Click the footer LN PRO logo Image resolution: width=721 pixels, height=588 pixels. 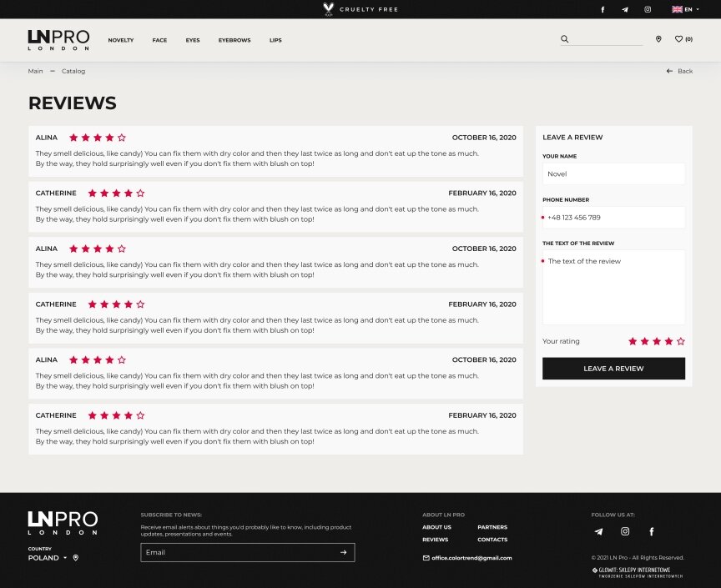[63, 523]
